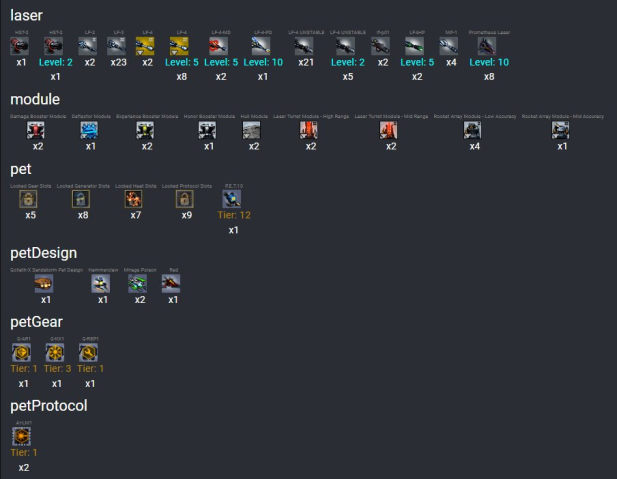Choose the Hammerclaw pet design icon

101,283
